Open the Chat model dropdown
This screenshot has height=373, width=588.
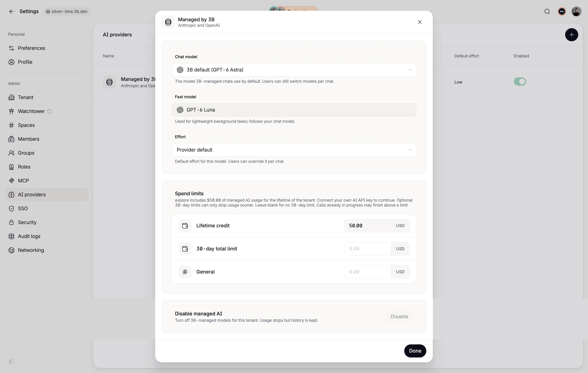tap(294, 70)
